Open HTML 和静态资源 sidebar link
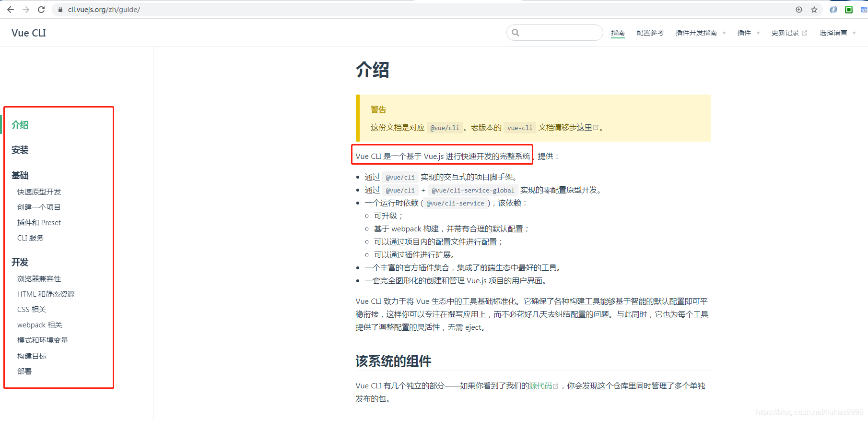868x421 pixels. (x=46, y=294)
